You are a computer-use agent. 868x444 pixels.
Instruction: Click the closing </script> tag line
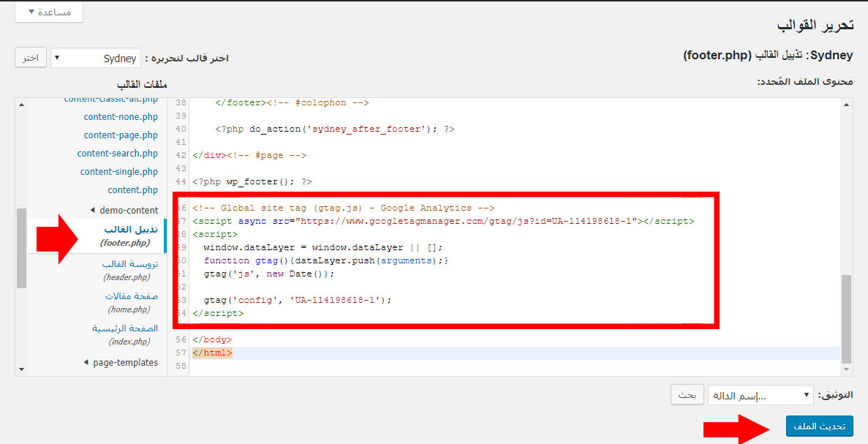click(218, 313)
